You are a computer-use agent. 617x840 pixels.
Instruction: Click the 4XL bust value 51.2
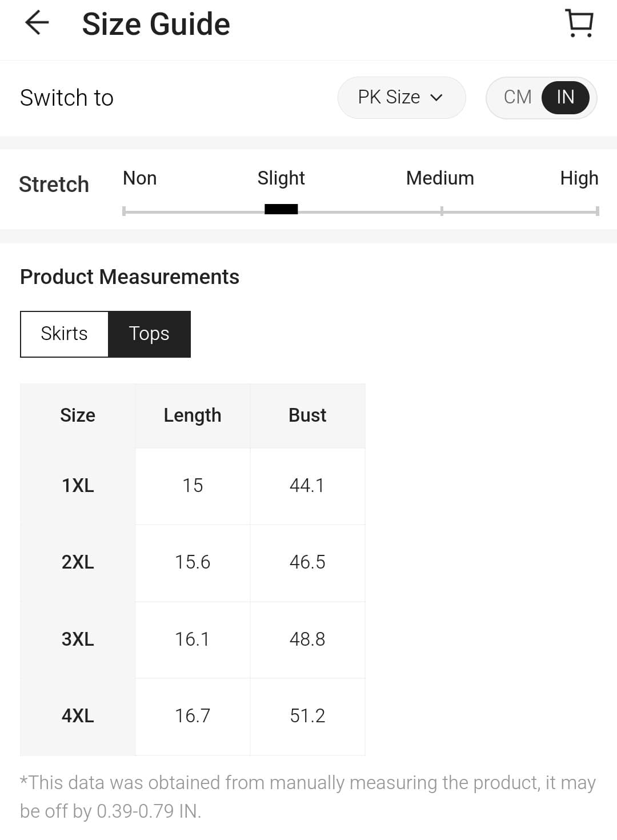pos(307,715)
